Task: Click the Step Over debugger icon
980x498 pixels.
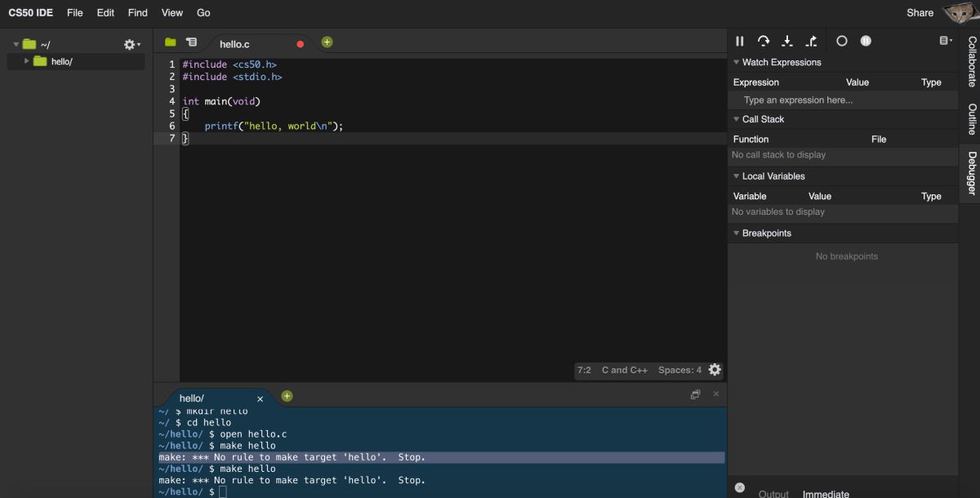Action: pos(764,41)
